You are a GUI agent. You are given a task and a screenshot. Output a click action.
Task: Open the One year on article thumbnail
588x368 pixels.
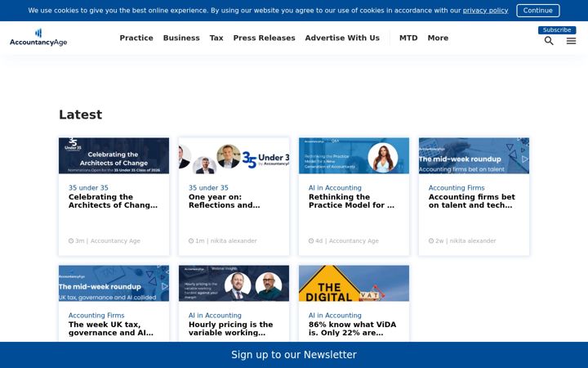click(x=234, y=155)
